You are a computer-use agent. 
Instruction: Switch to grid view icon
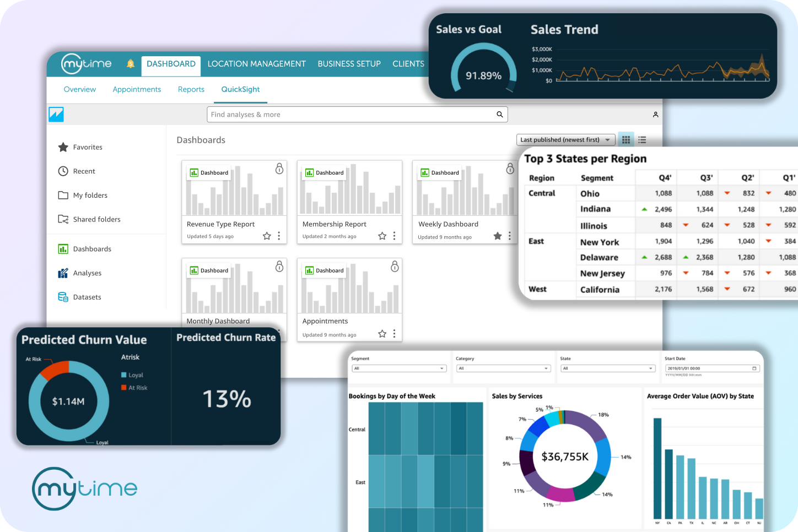coord(626,139)
